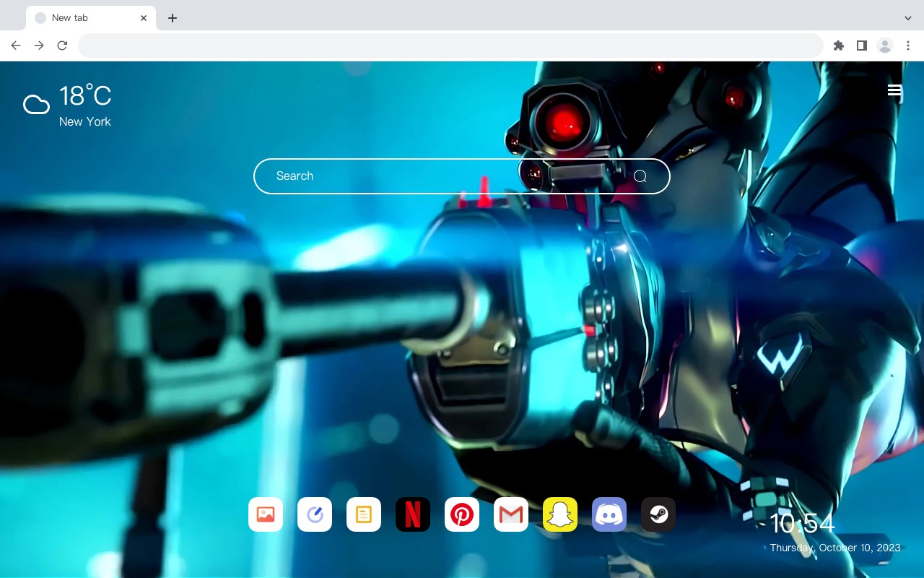The width and height of the screenshot is (924, 578).
Task: Click the New York location label
Action: (85, 122)
